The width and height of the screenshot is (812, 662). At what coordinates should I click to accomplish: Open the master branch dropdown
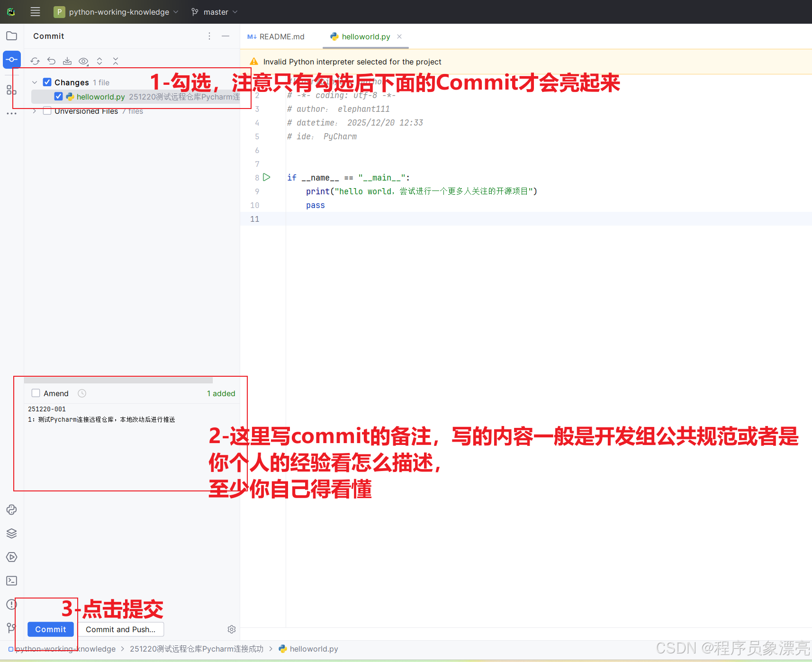215,12
